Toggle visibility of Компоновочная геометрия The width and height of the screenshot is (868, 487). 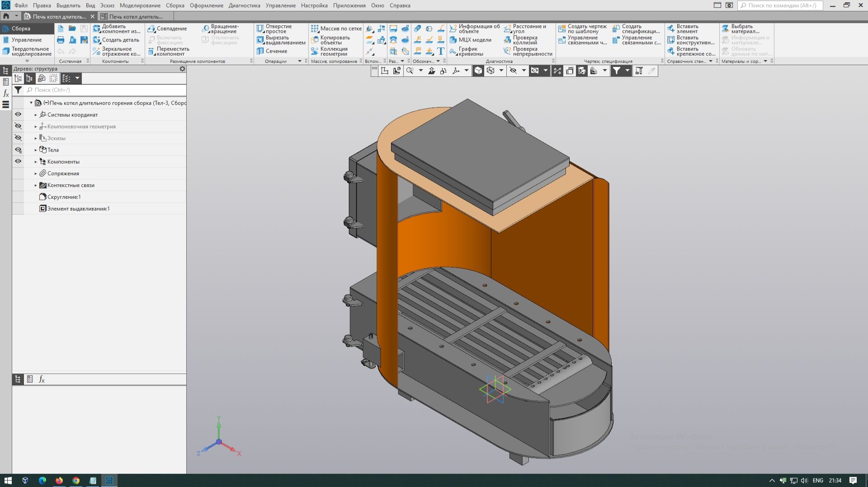click(x=18, y=126)
